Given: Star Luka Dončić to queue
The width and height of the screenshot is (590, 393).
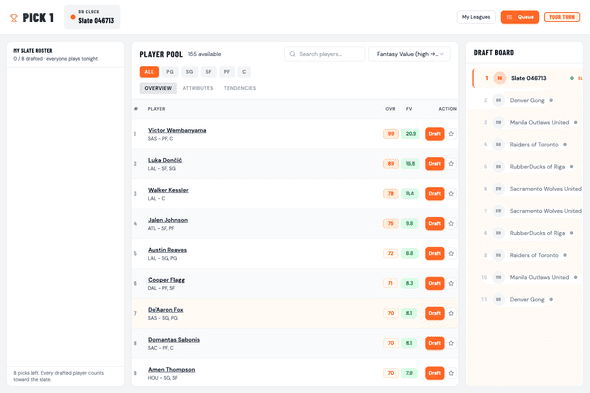Looking at the screenshot, I should (451, 164).
